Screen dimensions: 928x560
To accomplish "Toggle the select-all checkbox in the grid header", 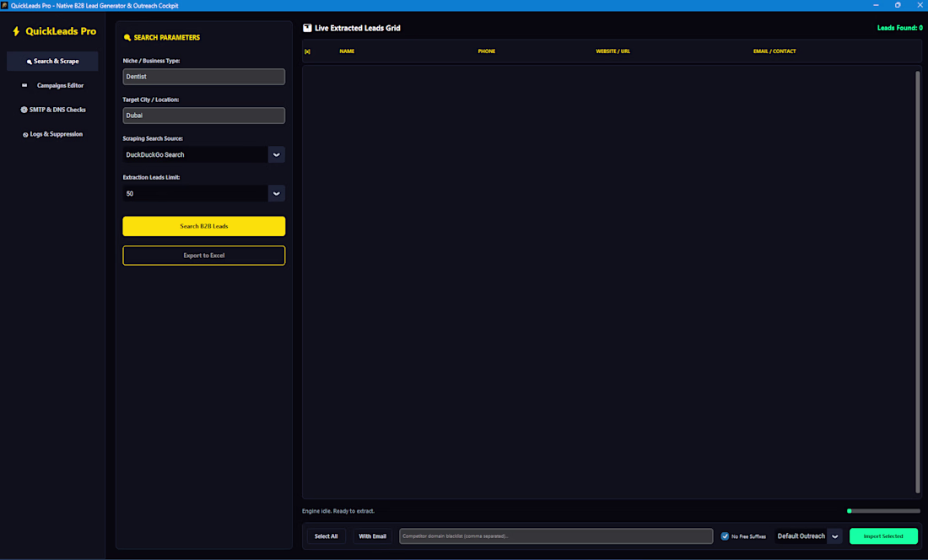I will click(x=307, y=51).
